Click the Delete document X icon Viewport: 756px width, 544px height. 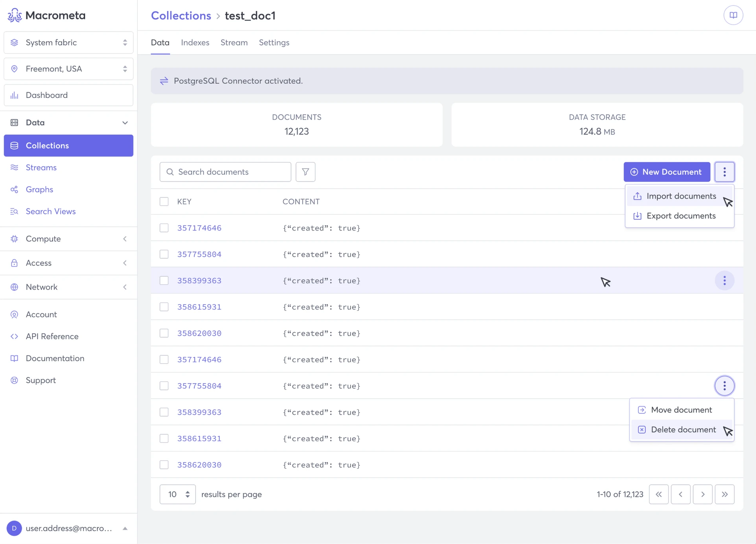click(x=642, y=430)
